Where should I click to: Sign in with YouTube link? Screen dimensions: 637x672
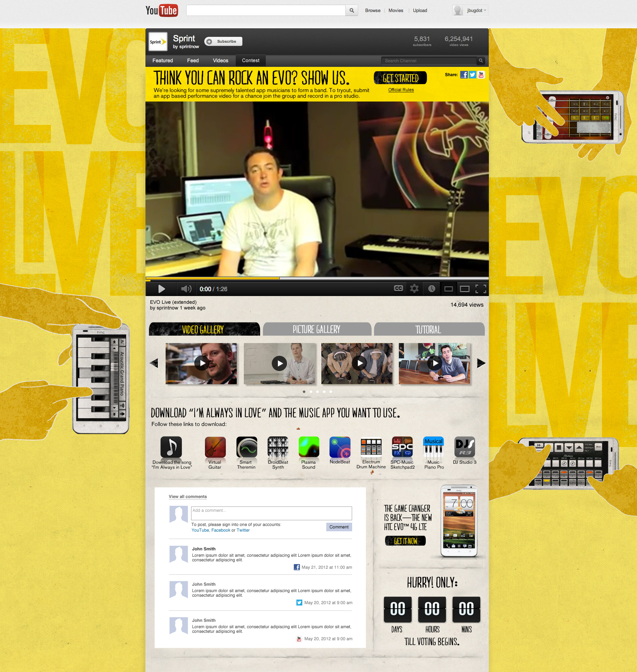pos(200,530)
